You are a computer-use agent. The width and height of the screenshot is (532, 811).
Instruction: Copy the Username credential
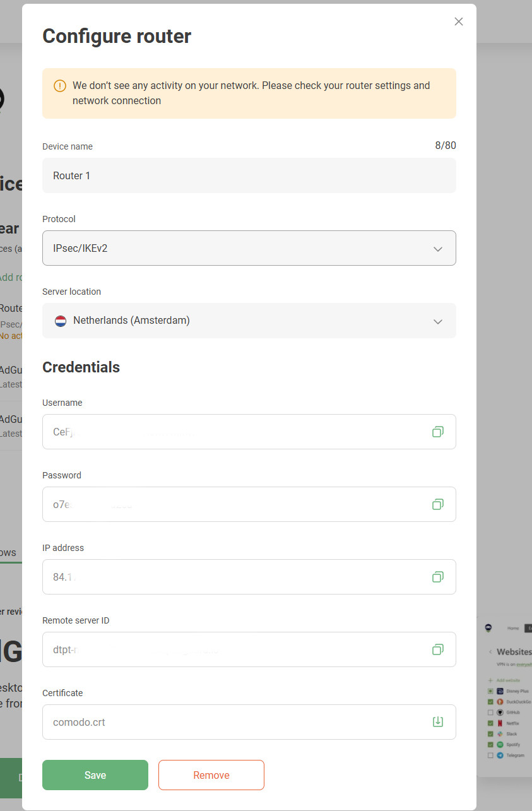(437, 432)
